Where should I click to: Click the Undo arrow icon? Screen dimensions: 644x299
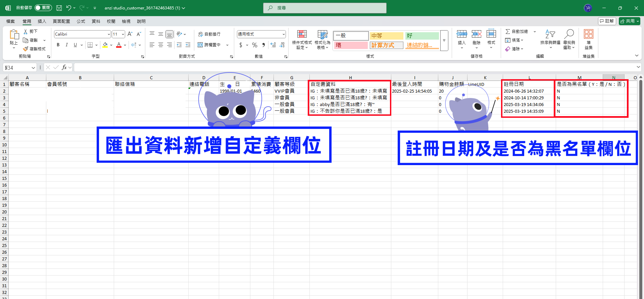tap(68, 8)
